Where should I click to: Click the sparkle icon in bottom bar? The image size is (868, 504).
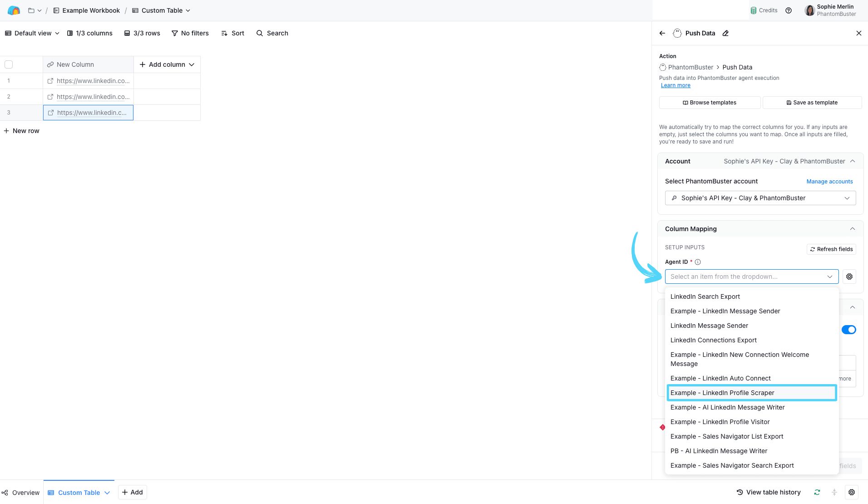[834, 492]
